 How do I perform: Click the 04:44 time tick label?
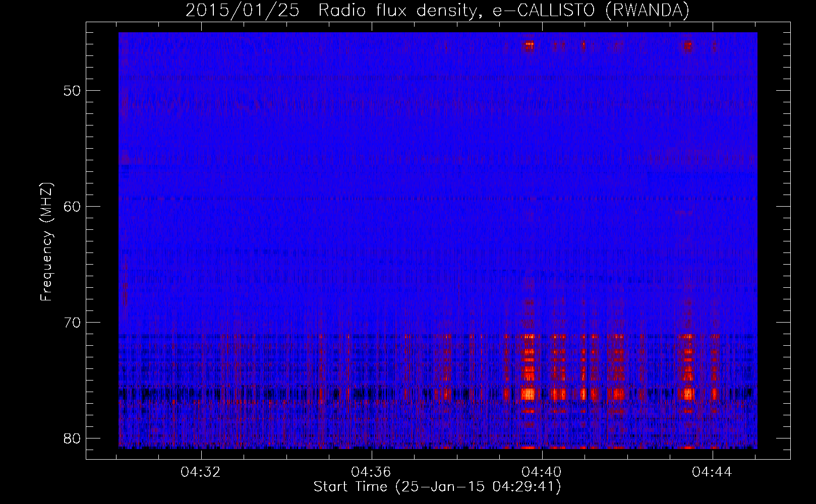[x=712, y=472]
